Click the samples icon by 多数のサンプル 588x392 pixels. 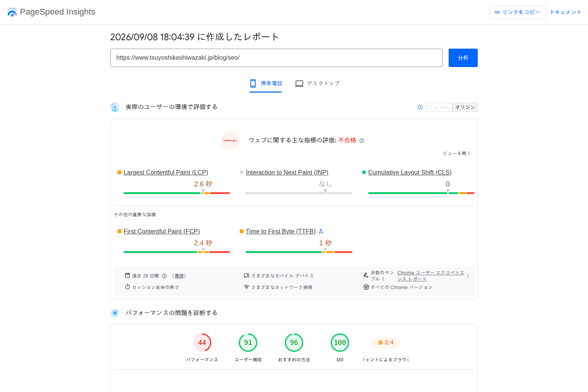click(366, 275)
